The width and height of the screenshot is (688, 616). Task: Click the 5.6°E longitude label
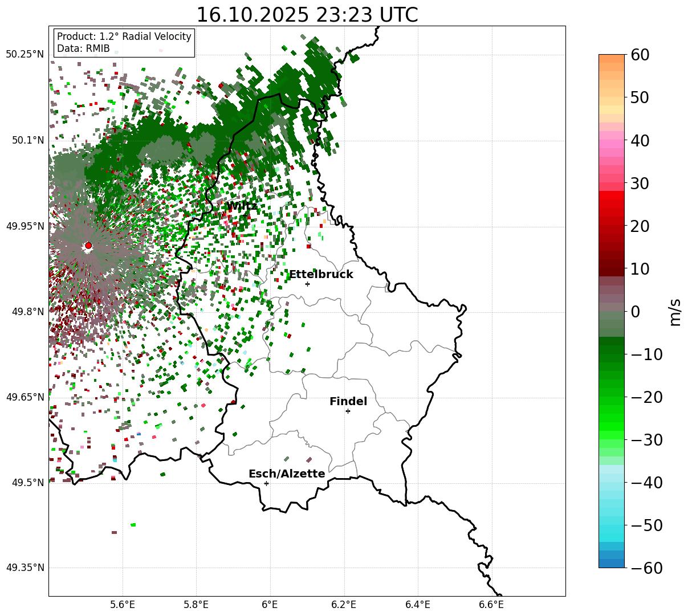point(123,605)
